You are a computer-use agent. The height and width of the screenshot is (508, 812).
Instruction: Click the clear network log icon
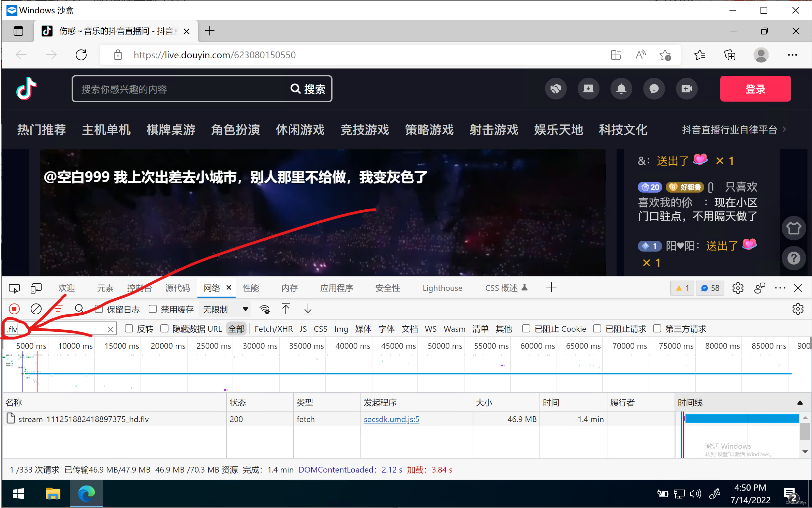pyautogui.click(x=36, y=309)
